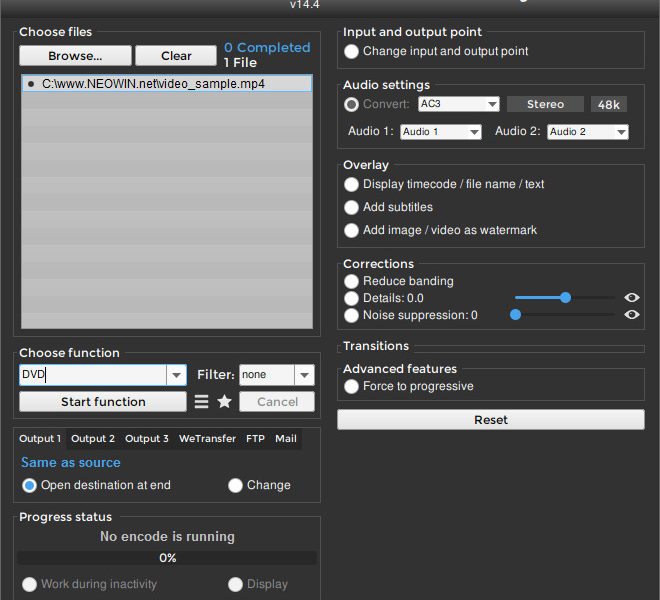Open the Audio 2 track dropdown
This screenshot has height=600, width=660.
pos(620,132)
